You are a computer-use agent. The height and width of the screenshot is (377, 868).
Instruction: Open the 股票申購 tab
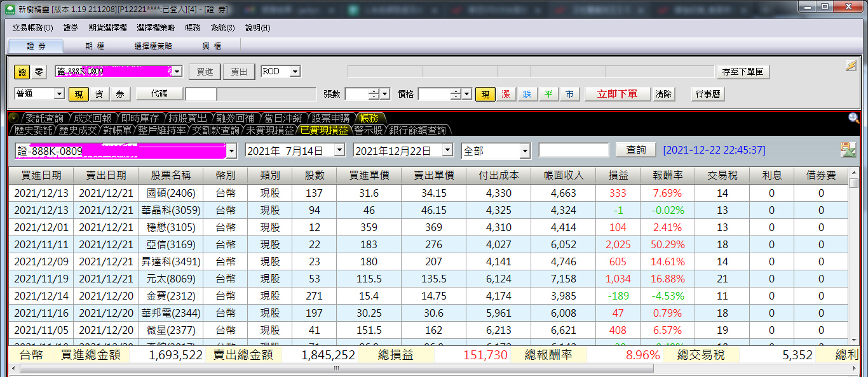pos(330,118)
